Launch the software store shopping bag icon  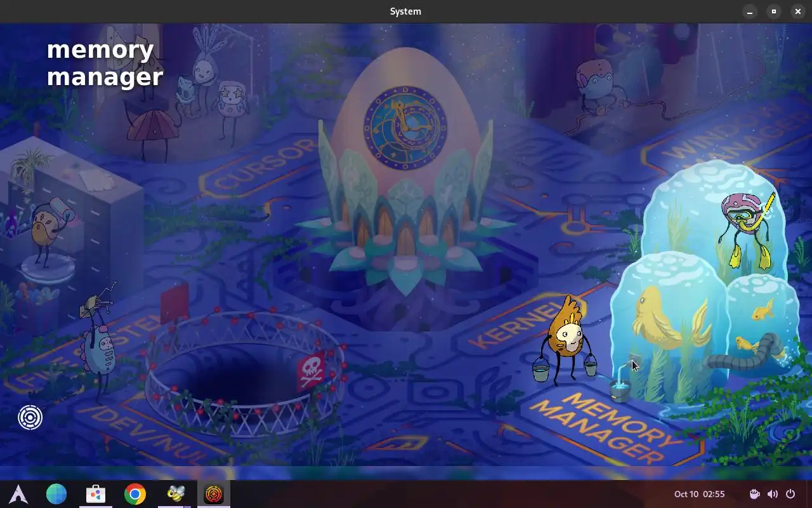96,493
